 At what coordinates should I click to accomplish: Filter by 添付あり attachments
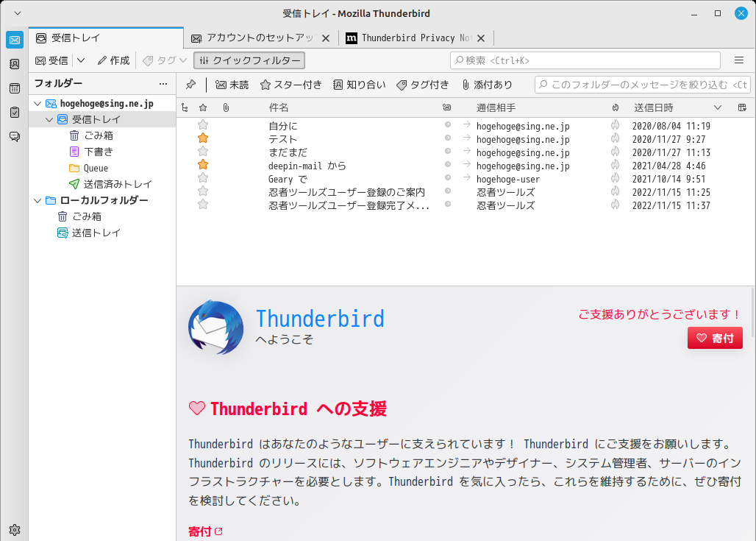coord(487,85)
